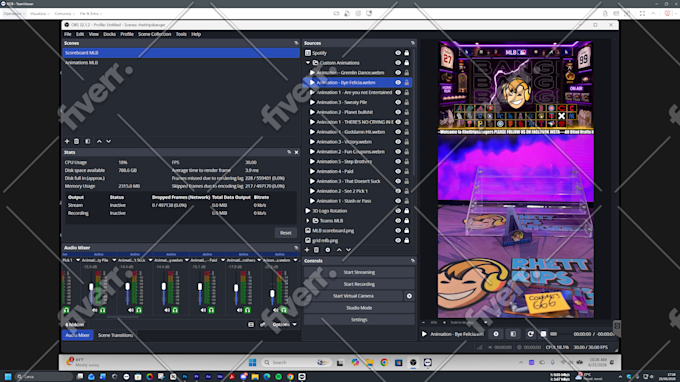680x382 pixels.
Task: Lock the Spotify source
Action: point(407,53)
